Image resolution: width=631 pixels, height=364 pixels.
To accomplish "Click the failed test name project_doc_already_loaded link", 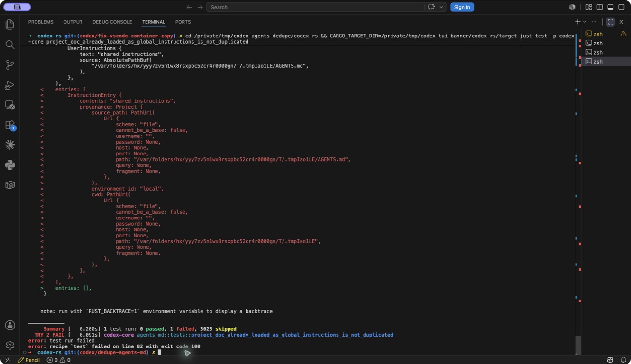I will (x=292, y=335).
